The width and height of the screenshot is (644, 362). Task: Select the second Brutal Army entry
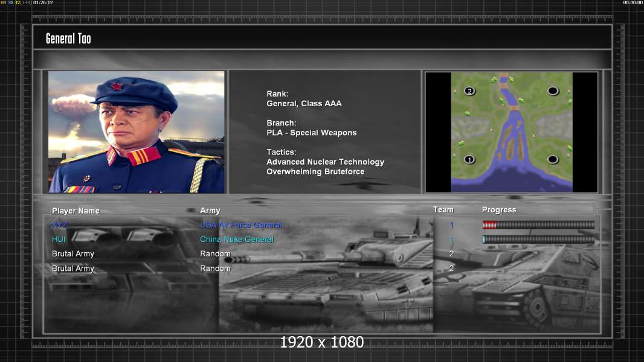(x=72, y=268)
